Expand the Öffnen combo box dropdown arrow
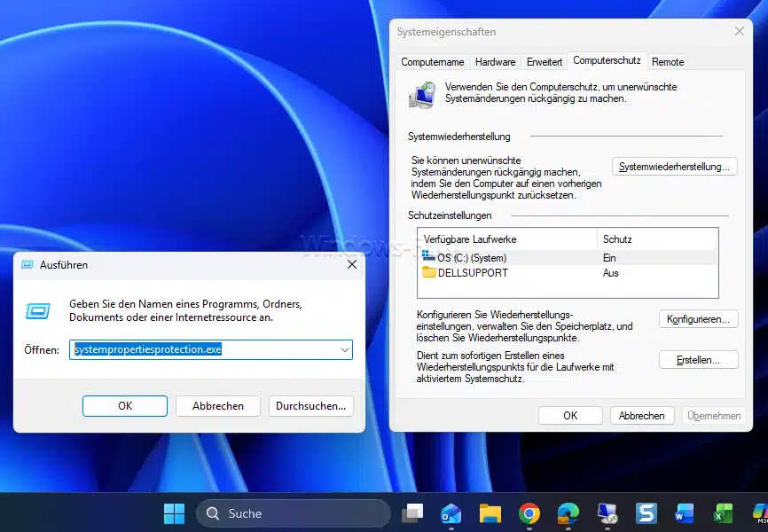The image size is (768, 532). click(x=344, y=349)
